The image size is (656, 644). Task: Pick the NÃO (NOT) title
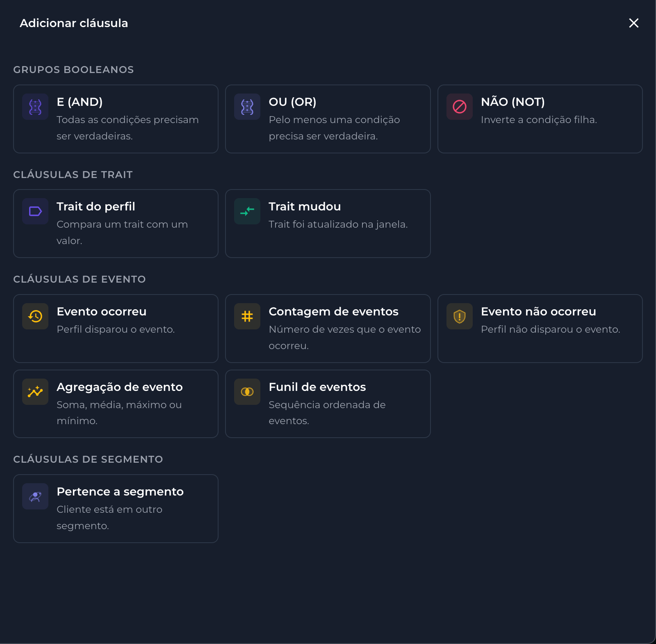pyautogui.click(x=513, y=101)
